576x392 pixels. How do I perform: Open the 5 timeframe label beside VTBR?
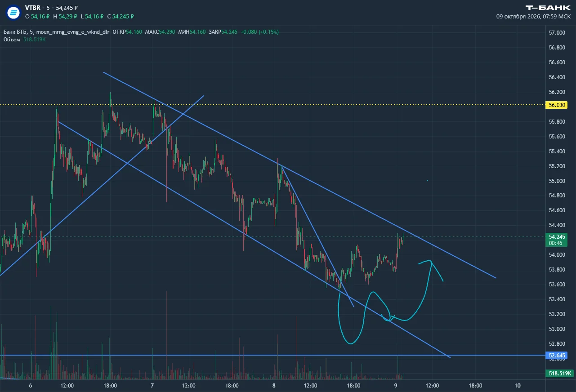[x=48, y=8]
